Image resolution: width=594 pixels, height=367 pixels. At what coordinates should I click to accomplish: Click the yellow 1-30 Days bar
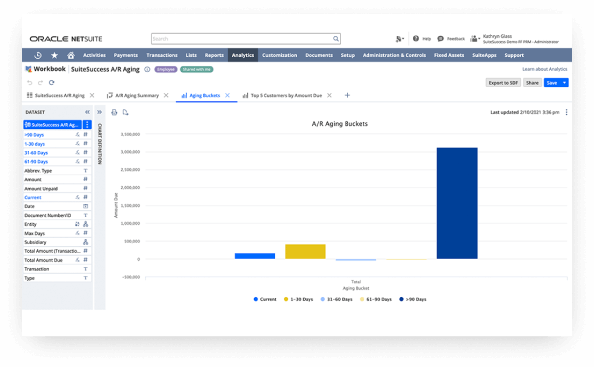pos(305,251)
